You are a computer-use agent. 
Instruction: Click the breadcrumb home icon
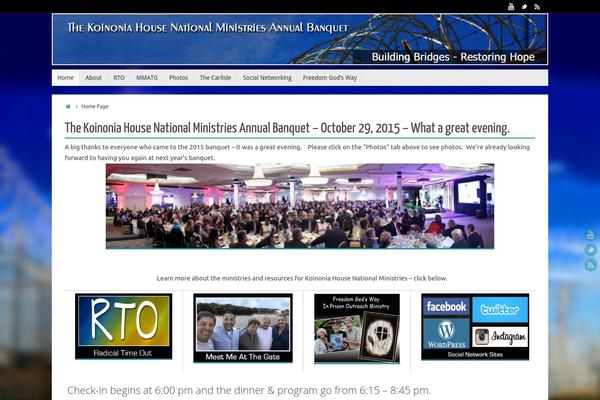click(x=68, y=106)
